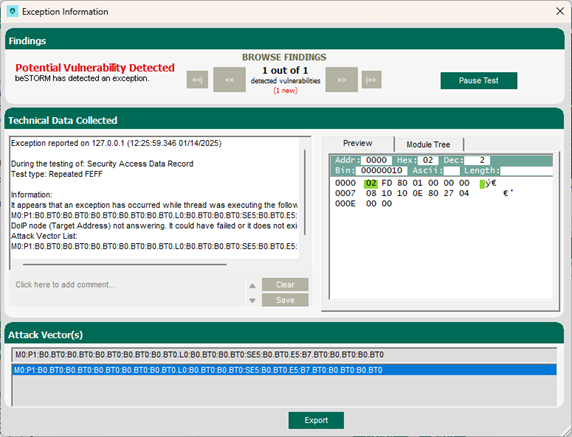572x437 pixels.
Task: Move comment down with down arrow
Action: pos(252,301)
